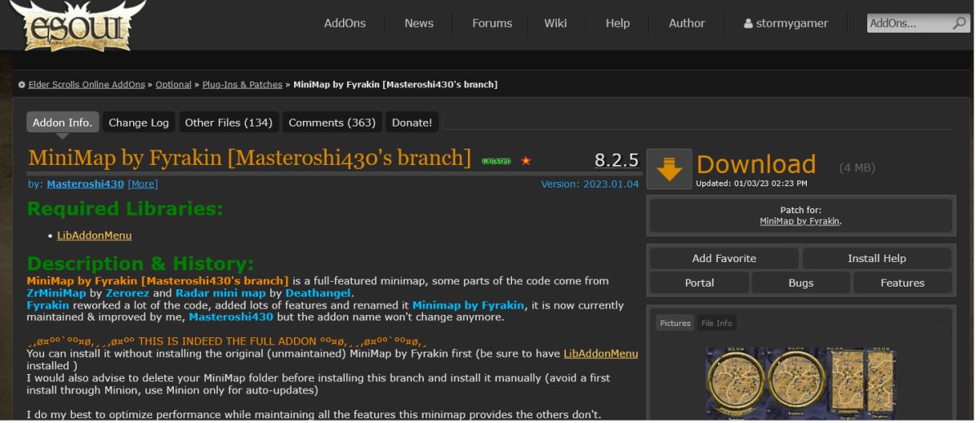Open the Other Files (134) tab
980x423 pixels.
[x=228, y=122]
